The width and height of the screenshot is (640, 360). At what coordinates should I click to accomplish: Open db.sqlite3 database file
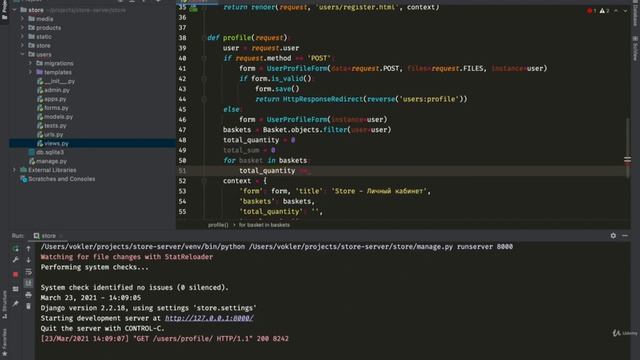point(46,152)
